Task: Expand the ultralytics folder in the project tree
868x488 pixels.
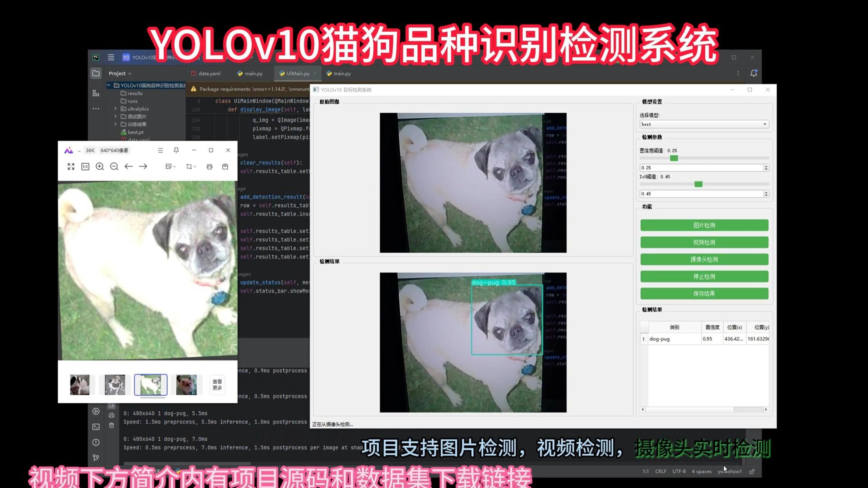Action: pyautogui.click(x=116, y=108)
